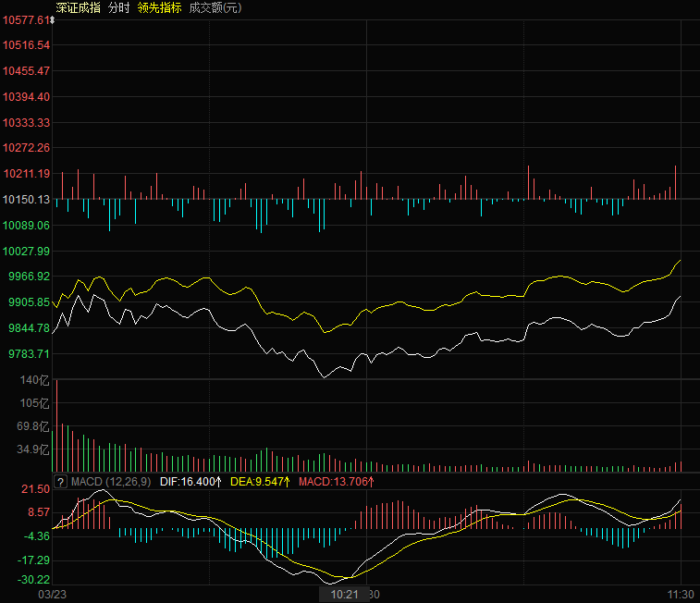700x603 pixels.
Task: Click the yellow DEA:9.547 readout
Action: (260, 482)
